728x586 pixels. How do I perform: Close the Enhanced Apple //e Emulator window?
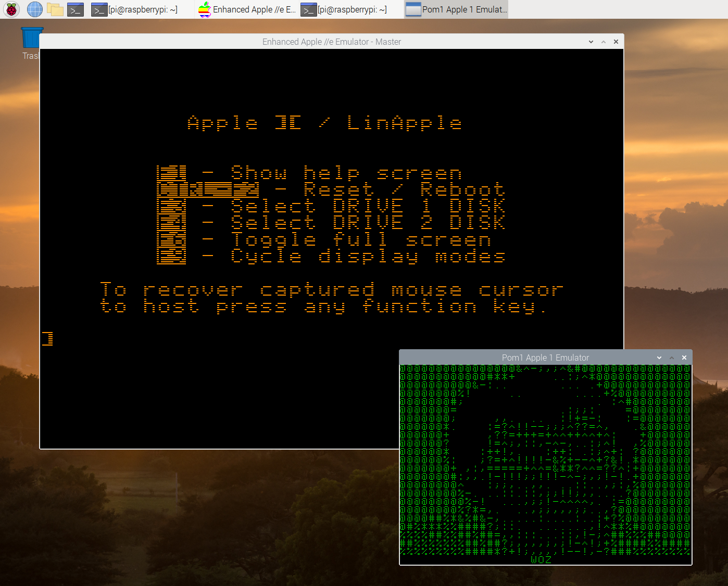(616, 42)
